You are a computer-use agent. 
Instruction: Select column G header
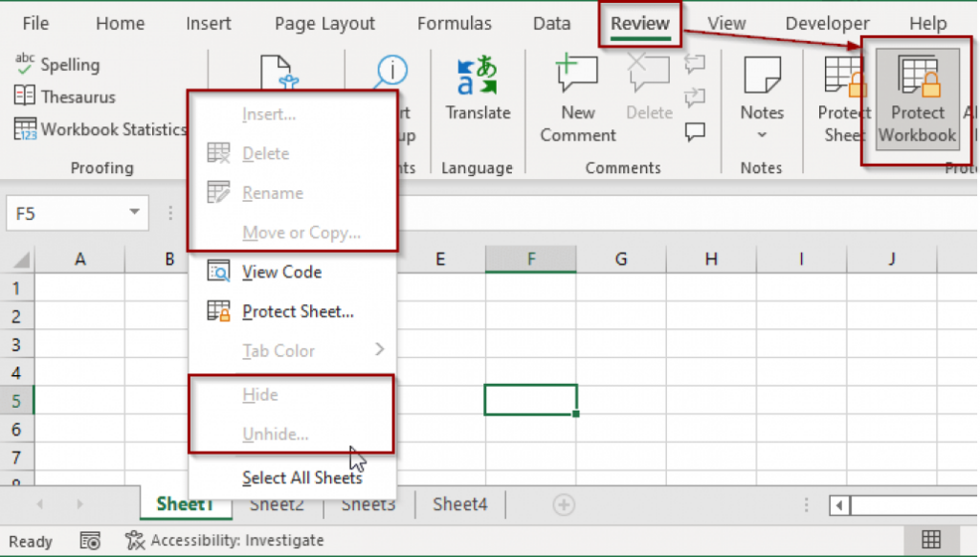(x=620, y=258)
